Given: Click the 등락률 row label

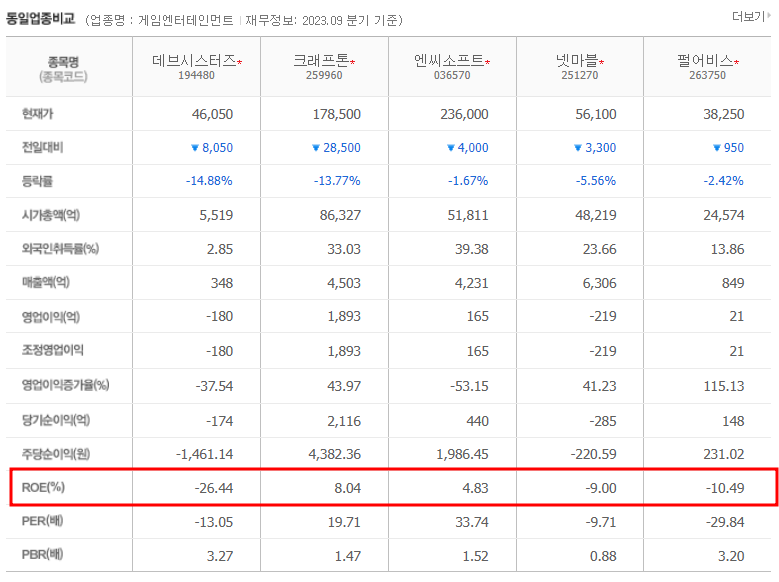Looking at the screenshot, I should (37, 181).
